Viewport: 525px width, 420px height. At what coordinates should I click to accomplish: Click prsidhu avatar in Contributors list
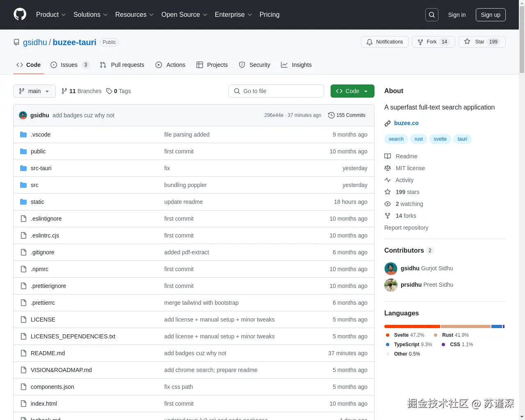coord(391,285)
